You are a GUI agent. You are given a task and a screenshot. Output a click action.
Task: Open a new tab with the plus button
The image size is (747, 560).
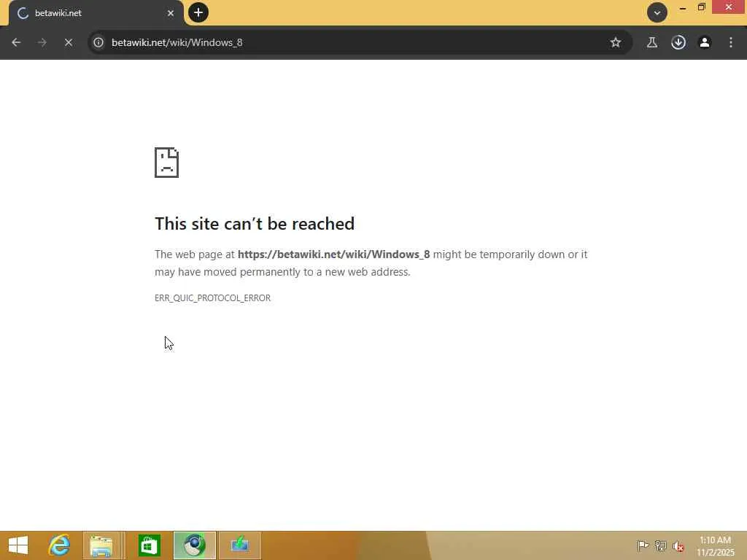(198, 12)
